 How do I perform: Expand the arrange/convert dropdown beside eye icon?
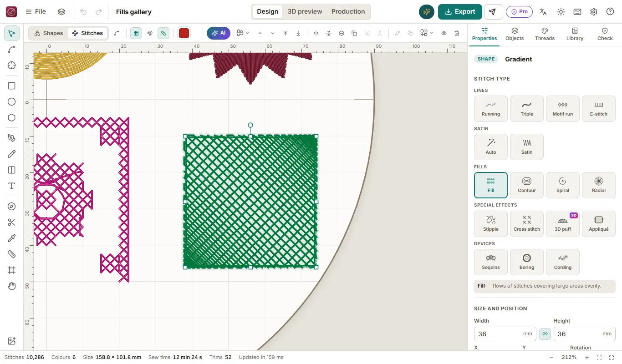[427, 33]
